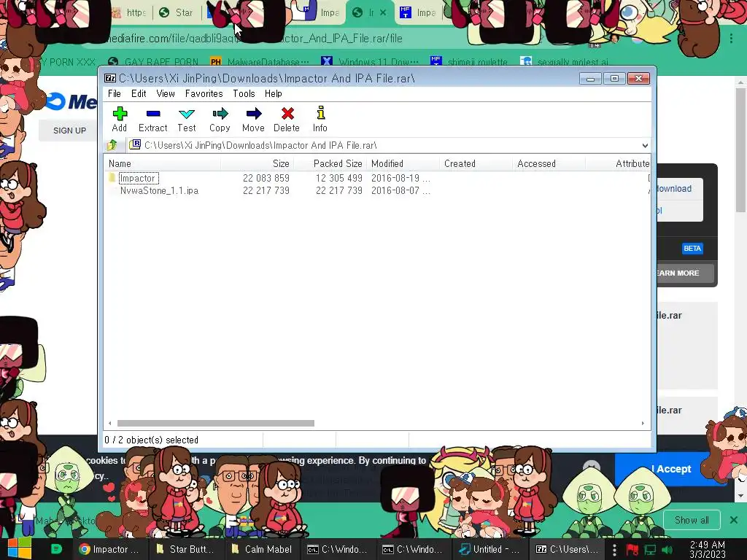Click the horizontal scrollbar thumb in 7-Zip
Viewport: 747px width, 560px height.
click(x=216, y=424)
